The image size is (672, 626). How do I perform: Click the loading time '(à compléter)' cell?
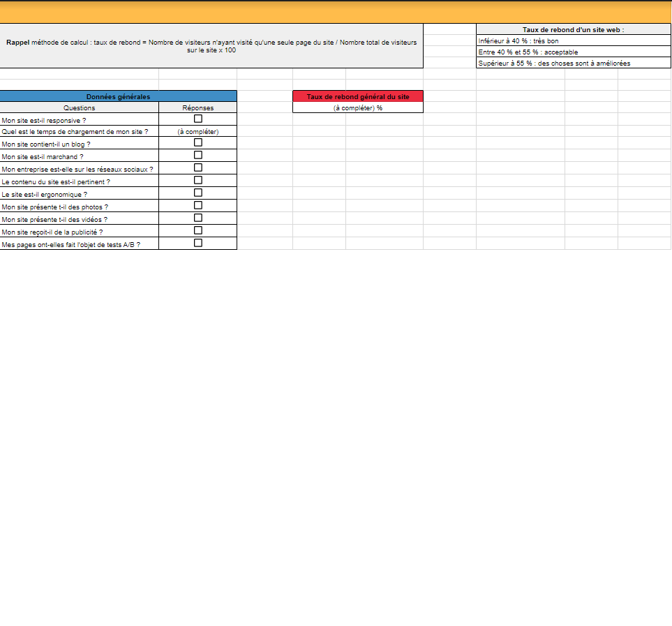click(198, 131)
